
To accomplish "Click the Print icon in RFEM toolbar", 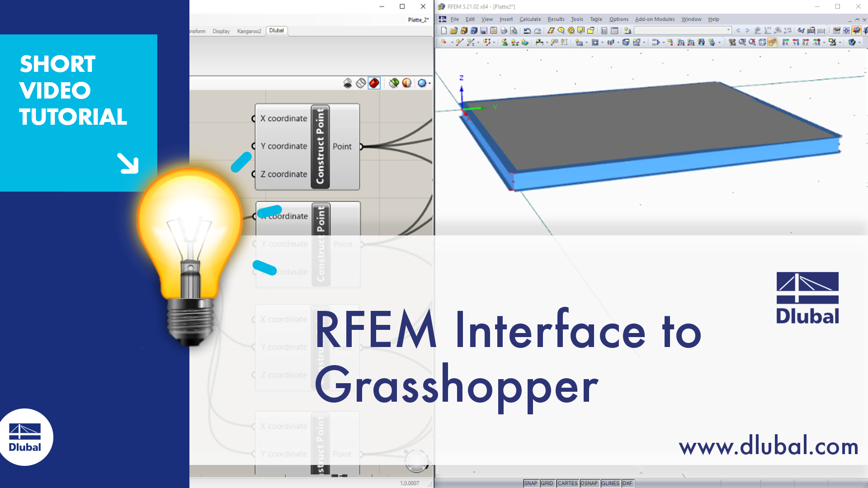I will (504, 31).
